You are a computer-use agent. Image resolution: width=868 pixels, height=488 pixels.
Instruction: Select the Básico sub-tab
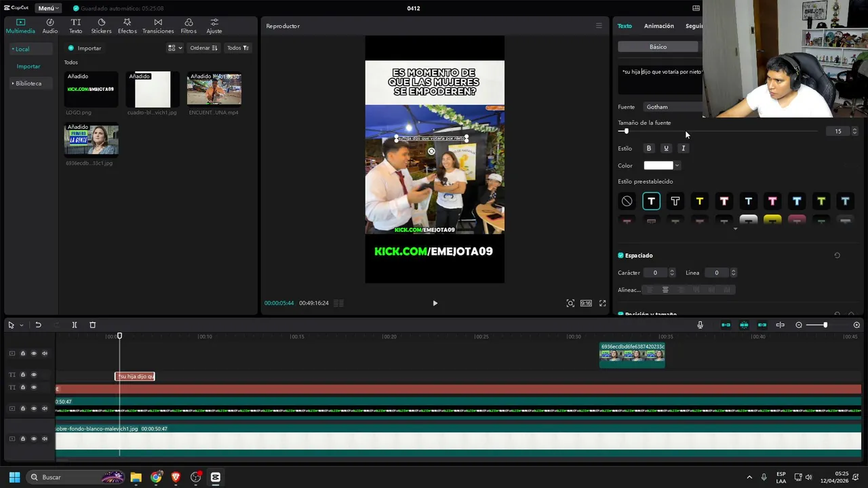point(658,47)
